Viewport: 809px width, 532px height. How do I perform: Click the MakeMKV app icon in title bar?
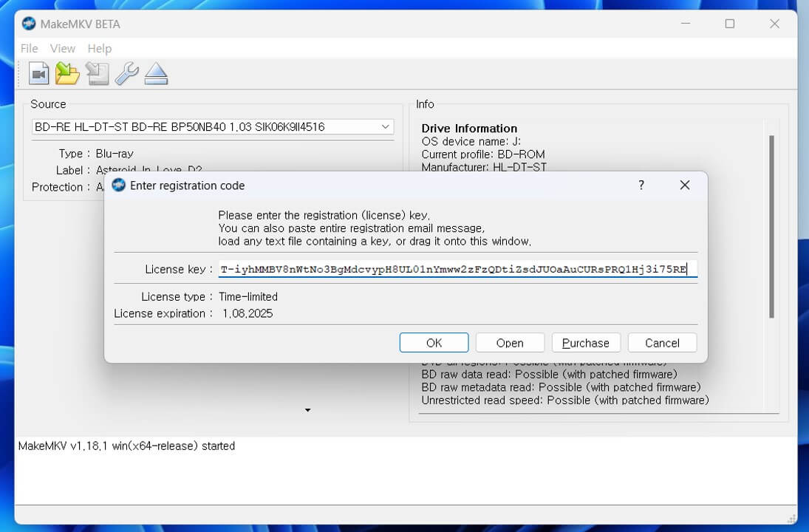point(29,24)
